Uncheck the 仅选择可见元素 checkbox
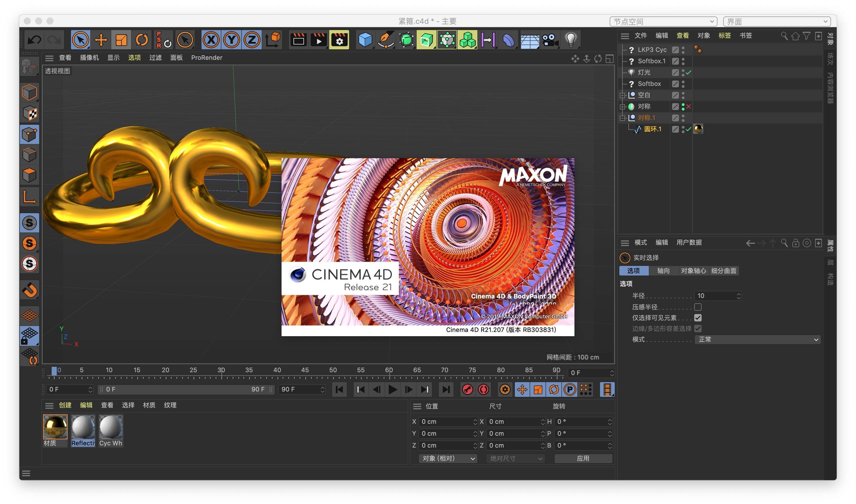Viewport: 856px width, 504px height. [x=698, y=318]
